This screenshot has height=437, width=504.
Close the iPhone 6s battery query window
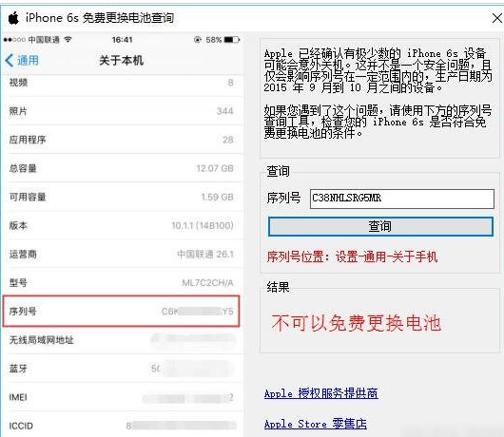pos(497,18)
